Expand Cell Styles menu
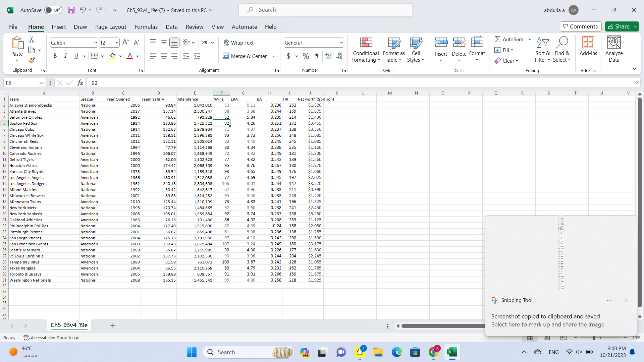The width and height of the screenshot is (644, 362). point(416,49)
